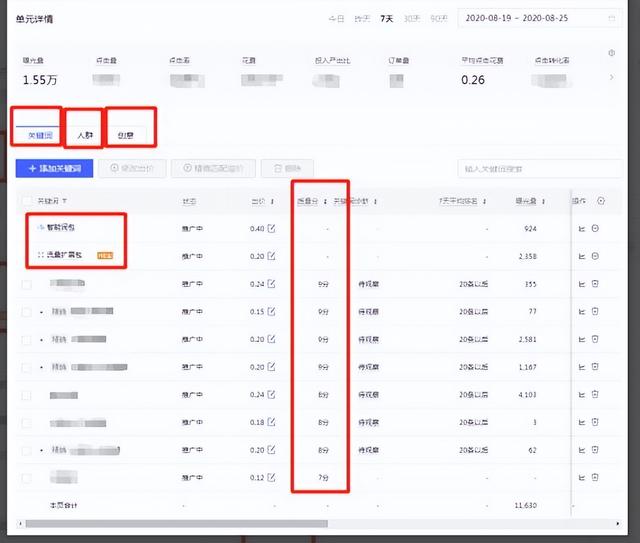The height and width of the screenshot is (543, 640).
Task: Check the row with 62 exposures
Action: [27, 451]
